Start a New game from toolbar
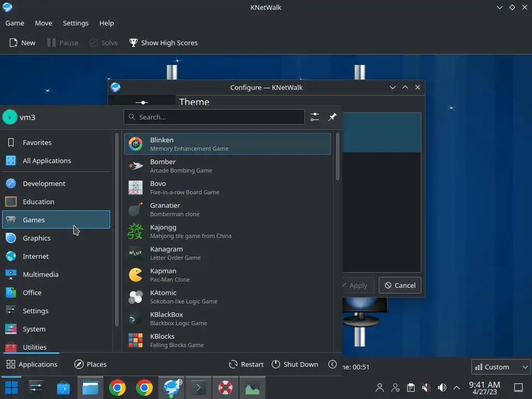 click(x=22, y=43)
